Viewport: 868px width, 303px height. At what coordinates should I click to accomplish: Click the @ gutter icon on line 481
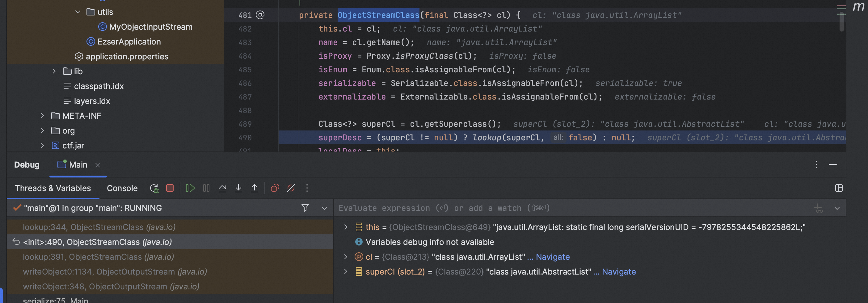coord(260,15)
